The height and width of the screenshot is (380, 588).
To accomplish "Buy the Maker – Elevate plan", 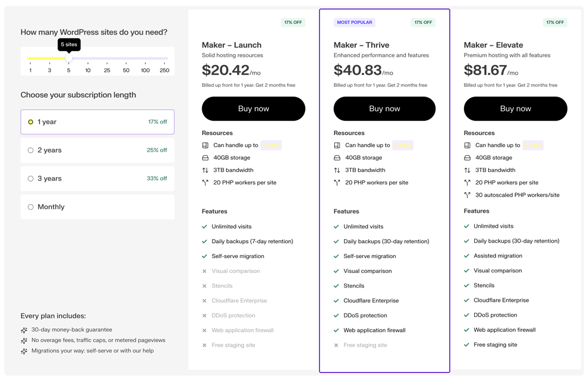I will tap(515, 109).
